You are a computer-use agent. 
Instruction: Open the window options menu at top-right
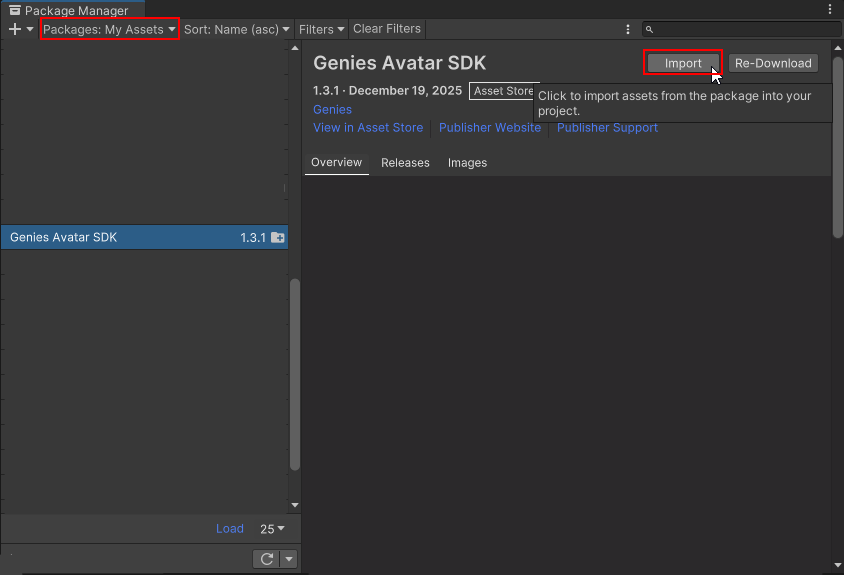[x=832, y=10]
